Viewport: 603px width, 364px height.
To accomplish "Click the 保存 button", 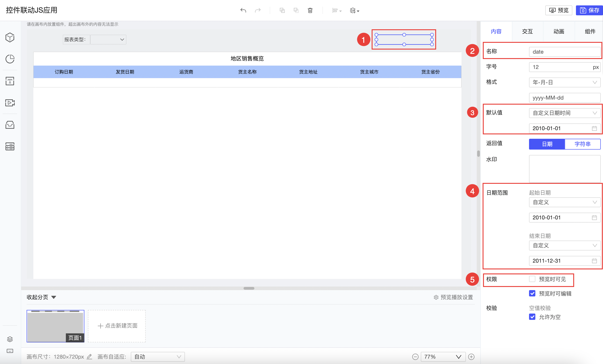I will point(589,10).
